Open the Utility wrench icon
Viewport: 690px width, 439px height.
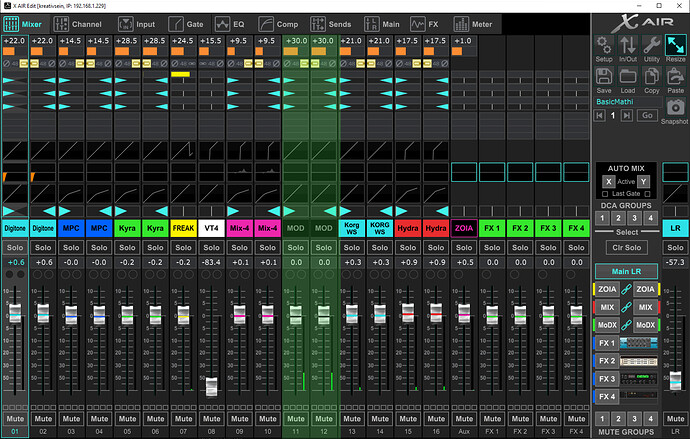(x=652, y=45)
